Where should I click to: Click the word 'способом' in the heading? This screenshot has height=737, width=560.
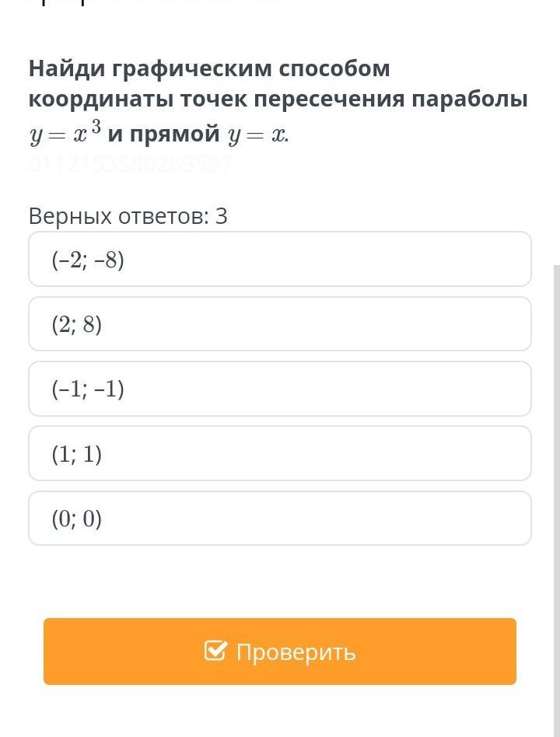pyautogui.click(x=334, y=69)
